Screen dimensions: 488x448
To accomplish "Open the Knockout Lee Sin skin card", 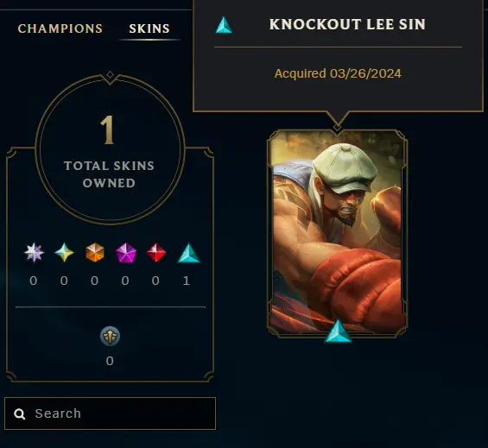I will pyautogui.click(x=338, y=233).
